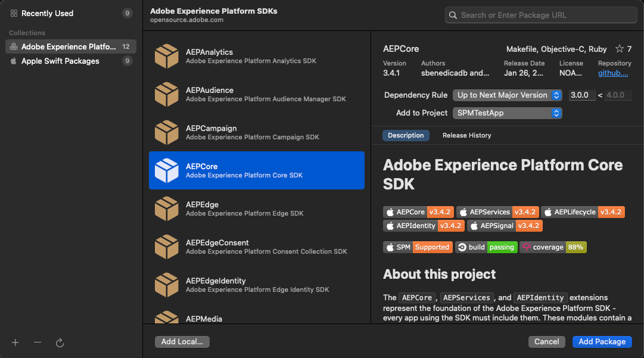Click the AEPCore title in details pane

401,49
